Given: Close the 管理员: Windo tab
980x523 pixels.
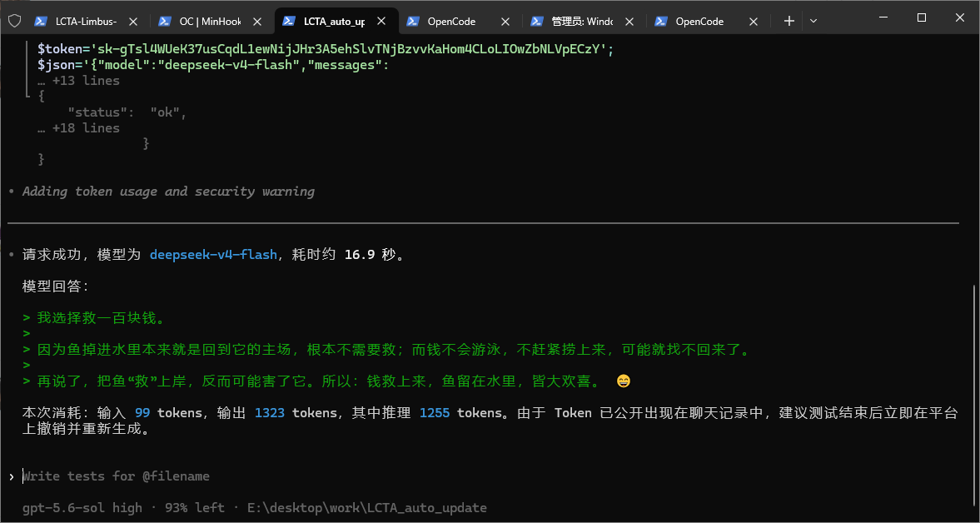Looking at the screenshot, I should (629, 22).
